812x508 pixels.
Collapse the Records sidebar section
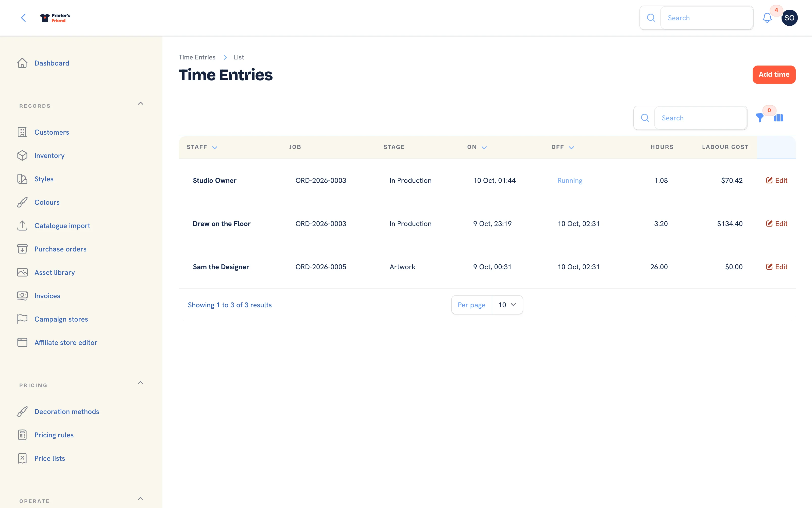[141, 103]
